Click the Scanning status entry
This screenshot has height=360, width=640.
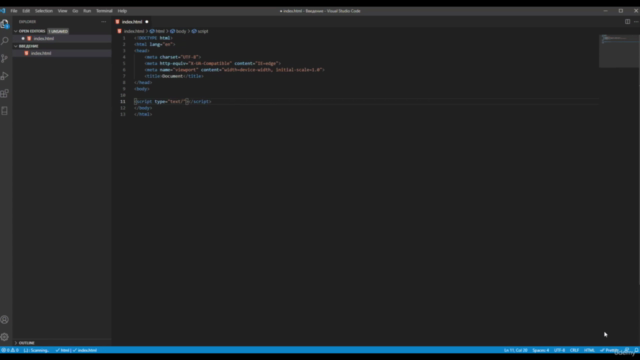pyautogui.click(x=36, y=350)
